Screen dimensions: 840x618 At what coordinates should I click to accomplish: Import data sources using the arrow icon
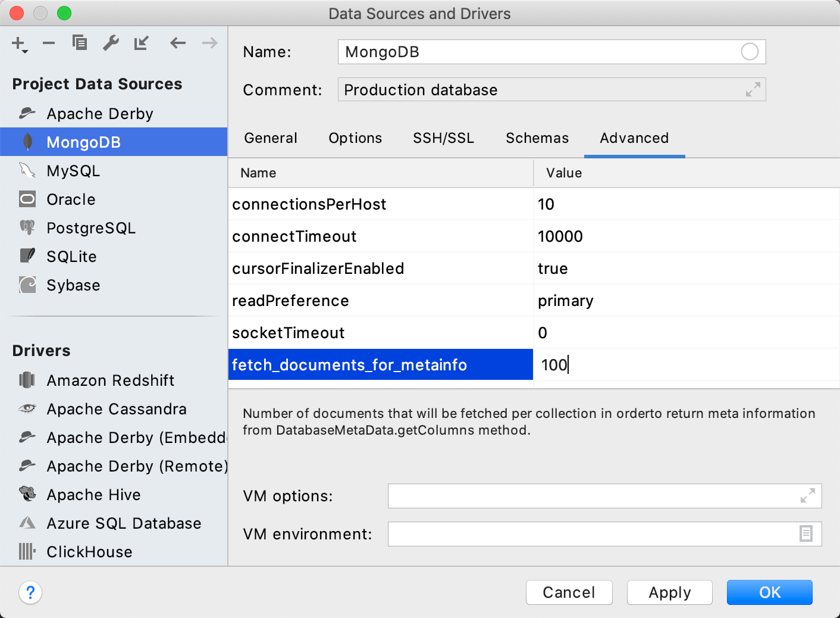click(141, 43)
